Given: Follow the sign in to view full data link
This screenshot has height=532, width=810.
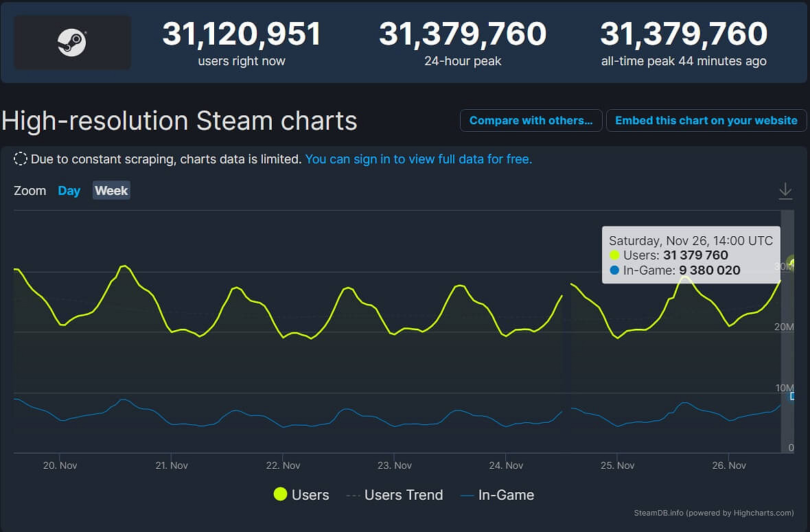Looking at the screenshot, I should (x=418, y=159).
